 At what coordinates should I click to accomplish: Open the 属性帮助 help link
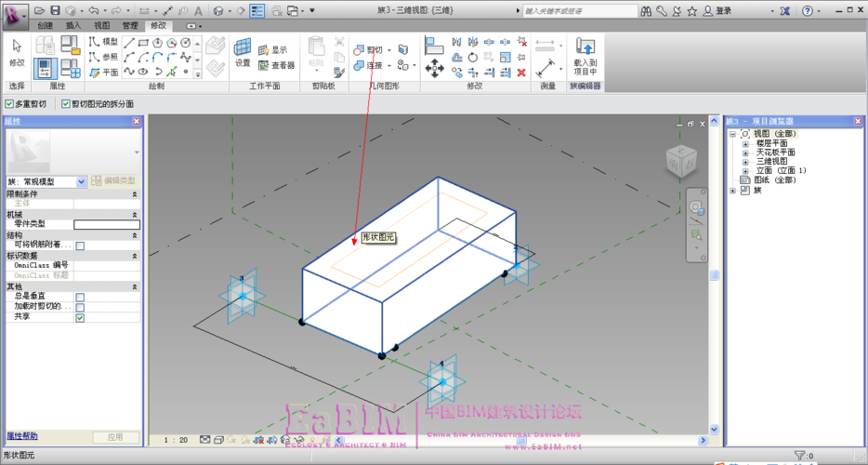pos(22,435)
